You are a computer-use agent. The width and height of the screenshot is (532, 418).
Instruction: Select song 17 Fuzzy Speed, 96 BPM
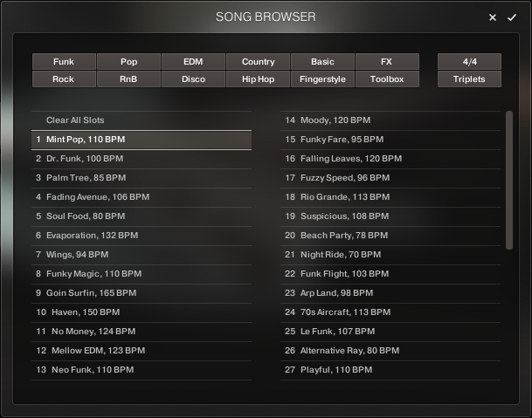pyautogui.click(x=390, y=178)
